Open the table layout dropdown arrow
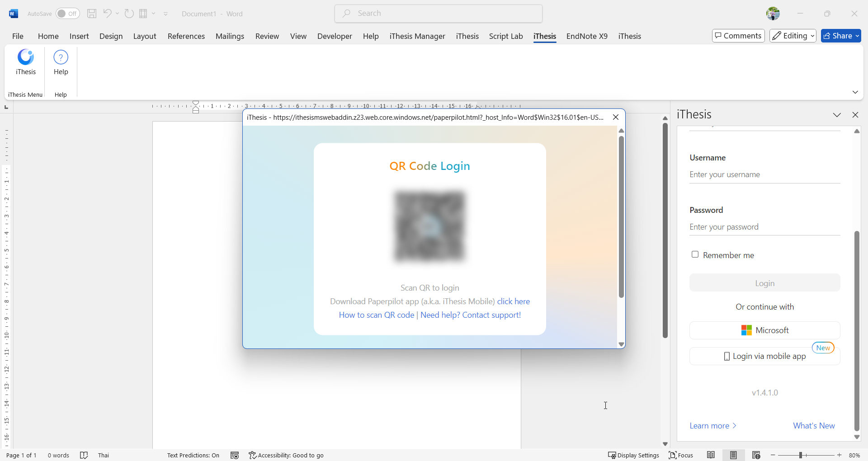This screenshot has width=868, height=461. (x=154, y=14)
